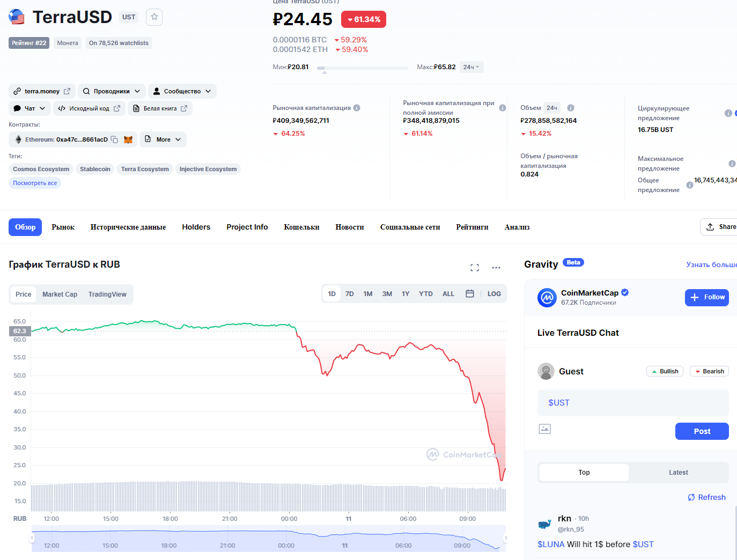The image size is (737, 560).
Task: Expand the Проводники dropdown
Action: coord(112,91)
